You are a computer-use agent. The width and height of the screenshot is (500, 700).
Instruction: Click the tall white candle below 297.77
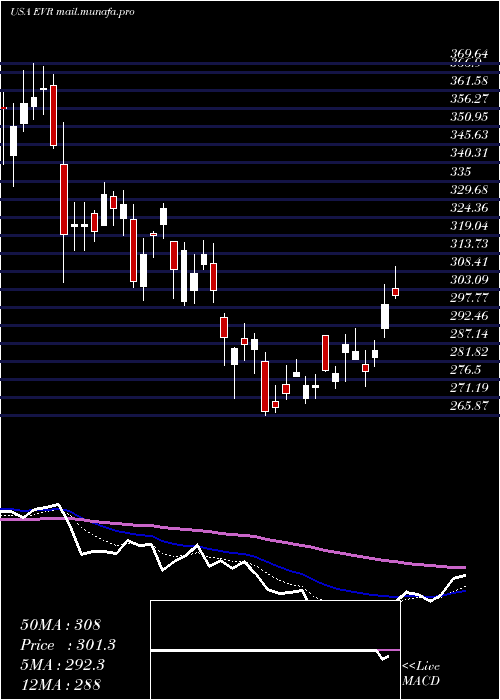[x=385, y=317]
